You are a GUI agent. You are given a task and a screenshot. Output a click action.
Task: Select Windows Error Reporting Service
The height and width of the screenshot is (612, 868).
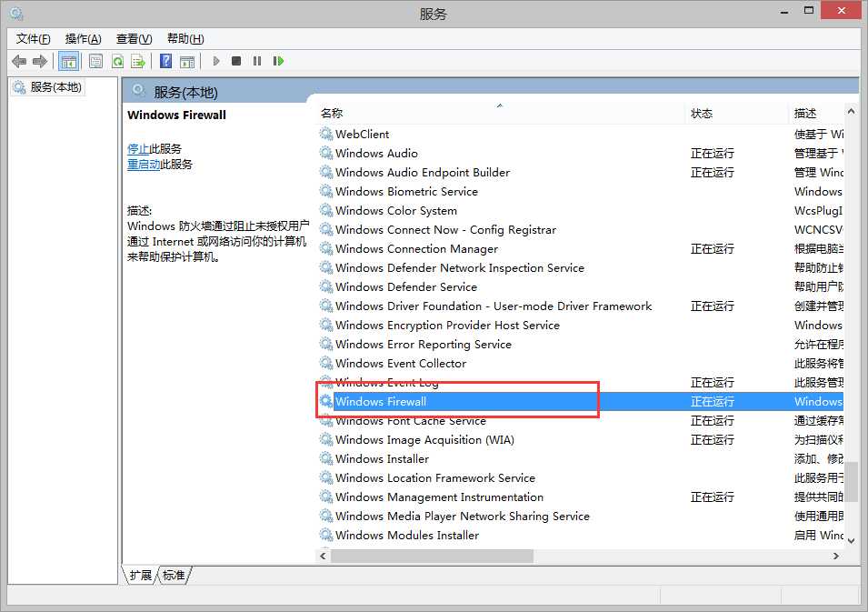(x=580, y=345)
